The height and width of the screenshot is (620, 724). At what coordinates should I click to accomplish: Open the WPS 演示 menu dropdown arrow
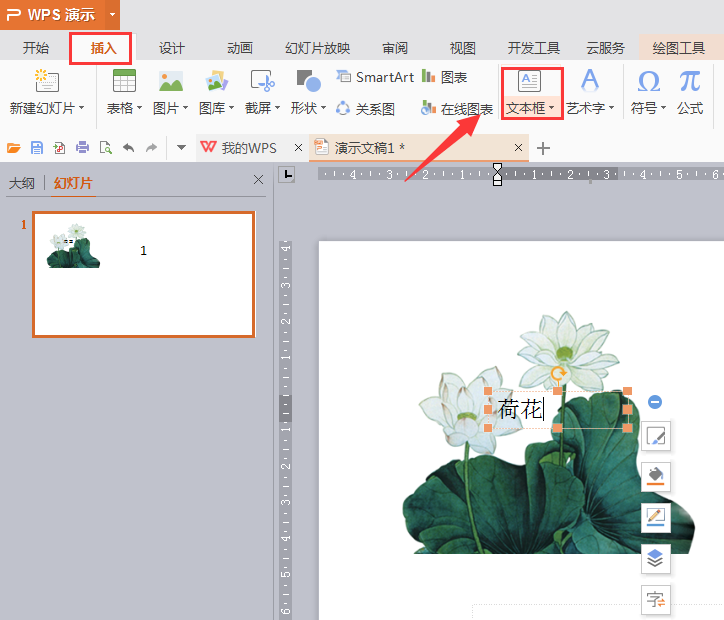click(112, 14)
